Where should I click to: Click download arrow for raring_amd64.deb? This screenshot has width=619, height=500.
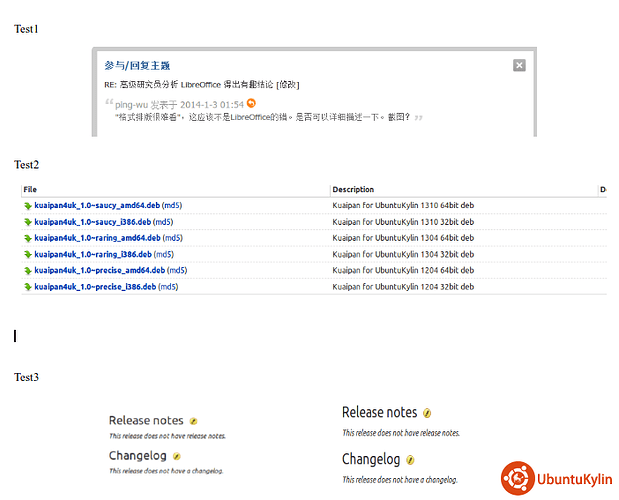(28, 238)
